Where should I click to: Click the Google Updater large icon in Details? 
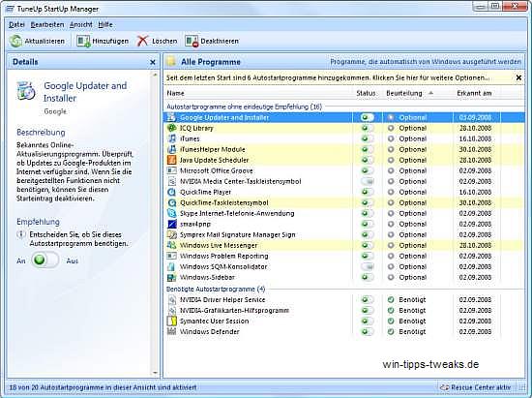[x=26, y=91]
